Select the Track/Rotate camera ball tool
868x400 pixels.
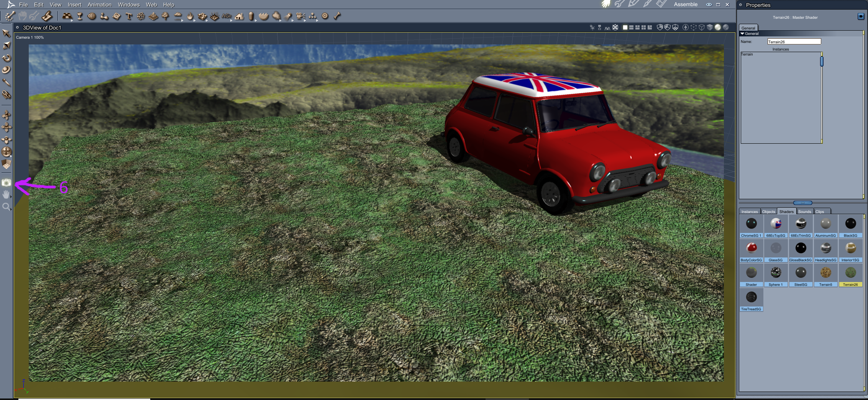[6, 152]
